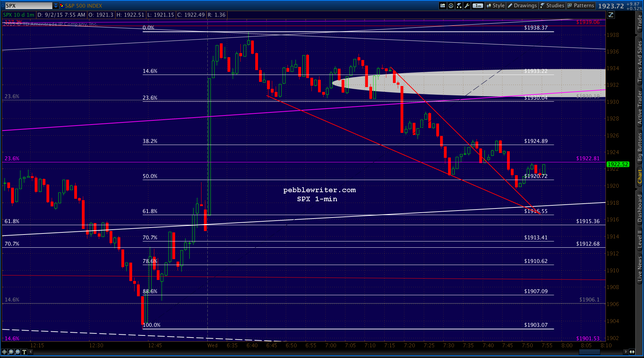Click the SPX 10 d 1m chart label
Viewport: 644px width, 358px height.
tap(19, 15)
